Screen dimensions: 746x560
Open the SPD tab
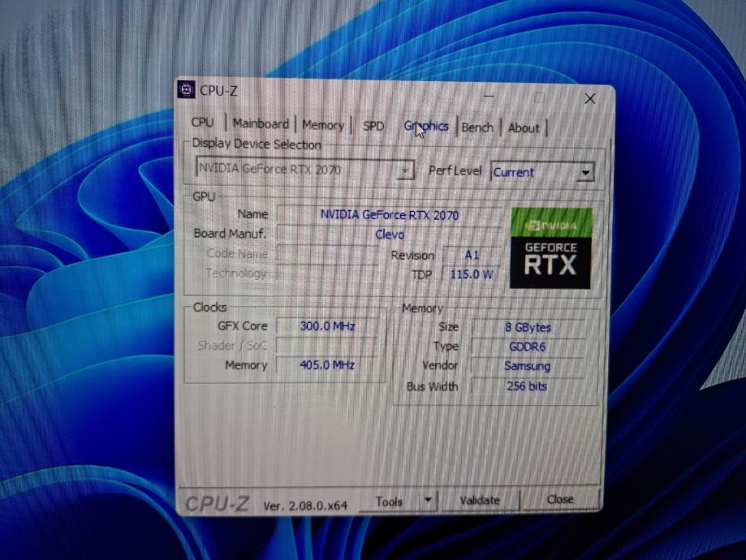(x=373, y=126)
